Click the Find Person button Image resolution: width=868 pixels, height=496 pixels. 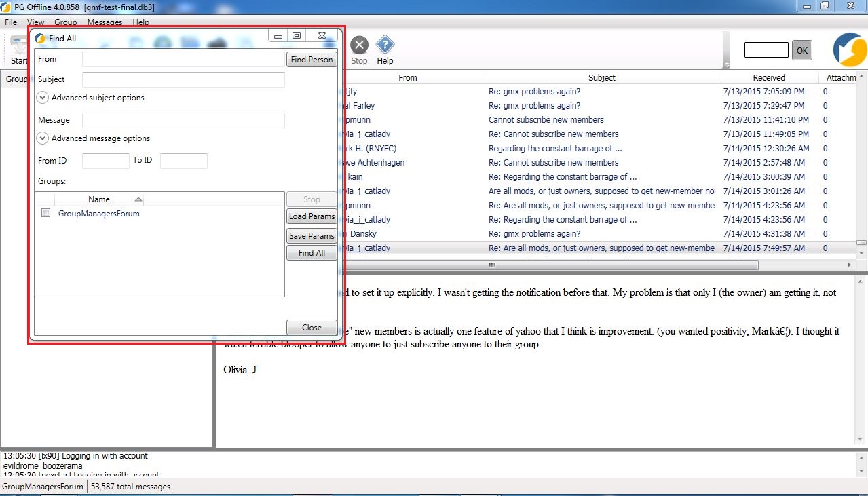click(x=312, y=60)
